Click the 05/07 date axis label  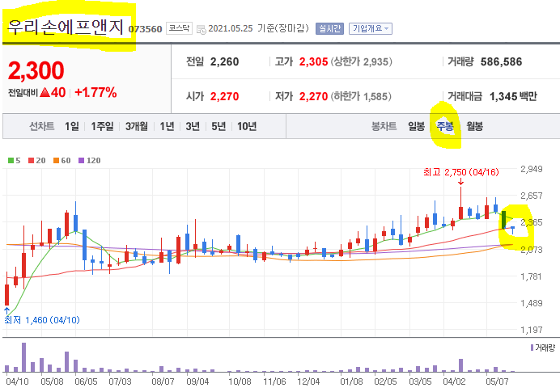tap(497, 381)
